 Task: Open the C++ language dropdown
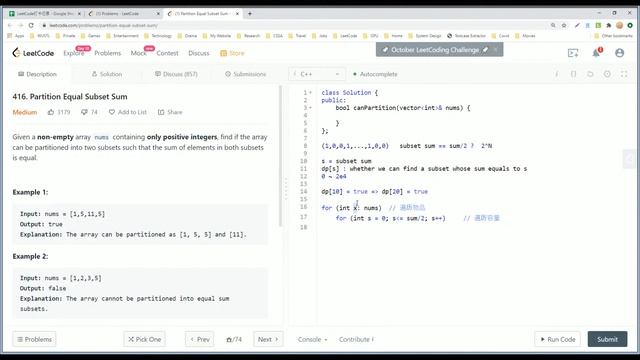point(317,74)
